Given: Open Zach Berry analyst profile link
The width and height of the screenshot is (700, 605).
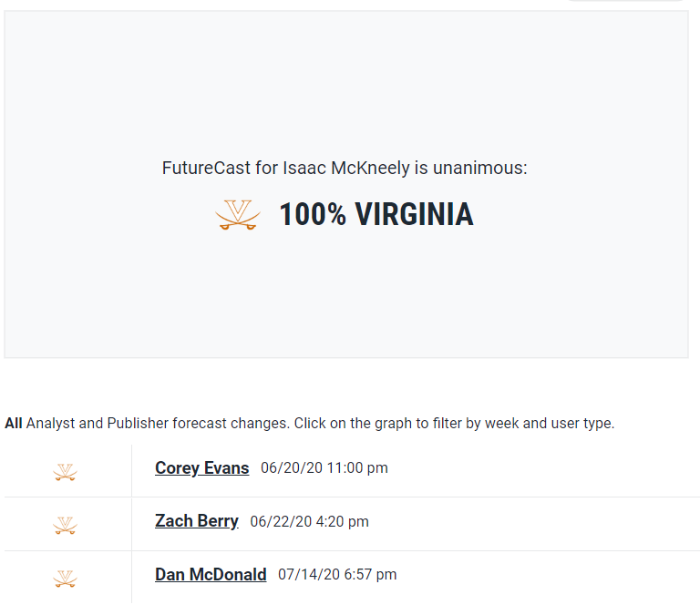Looking at the screenshot, I should click(x=197, y=521).
